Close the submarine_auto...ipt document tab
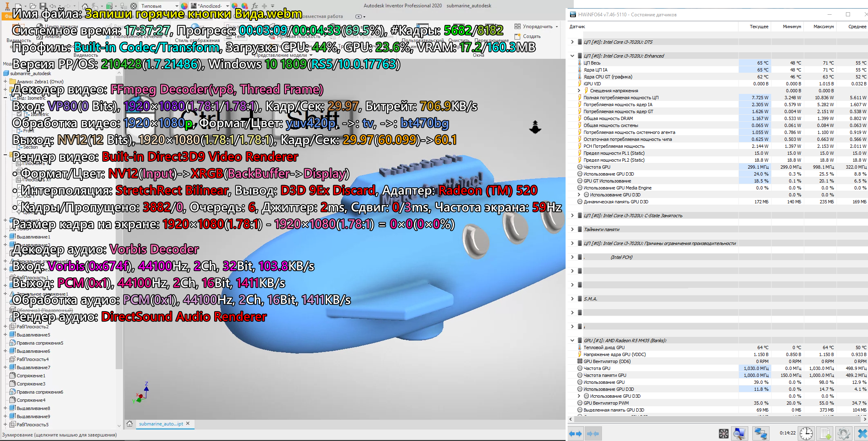 tap(188, 423)
